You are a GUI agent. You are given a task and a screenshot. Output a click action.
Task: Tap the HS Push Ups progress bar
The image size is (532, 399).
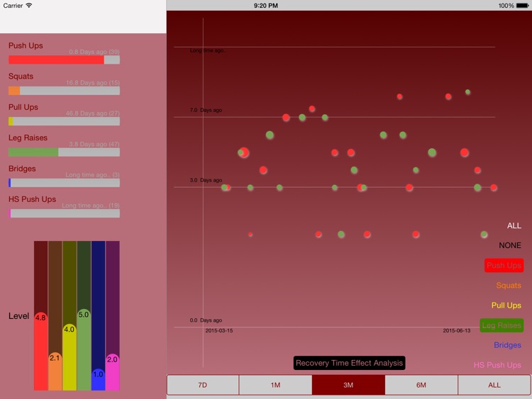[64, 213]
